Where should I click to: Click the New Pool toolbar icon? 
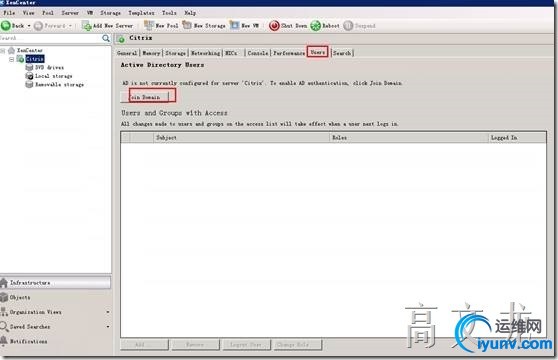click(x=148, y=25)
